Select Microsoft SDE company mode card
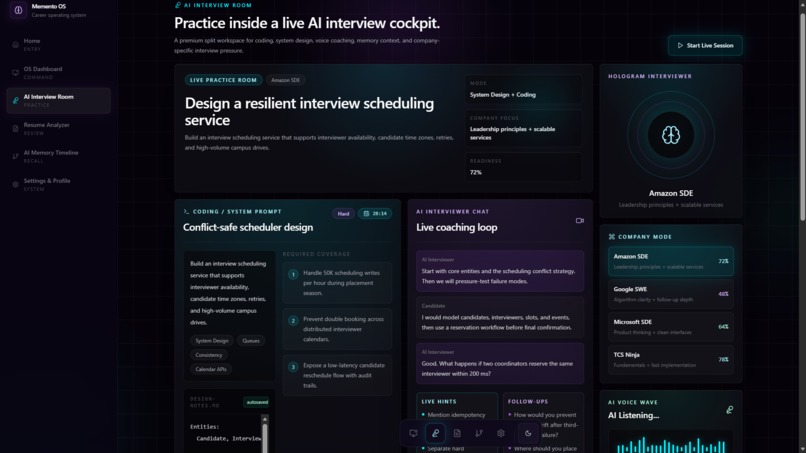The image size is (806, 453). coord(671,327)
